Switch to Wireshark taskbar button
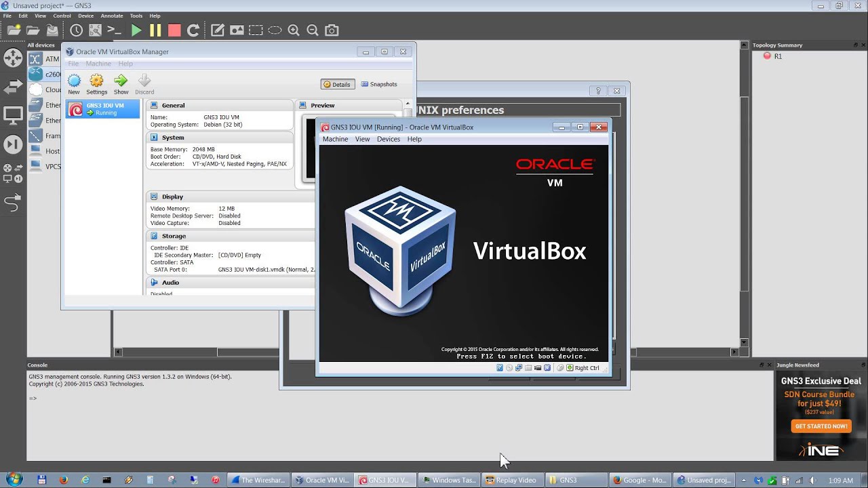Image resolution: width=868 pixels, height=488 pixels. tap(258, 480)
